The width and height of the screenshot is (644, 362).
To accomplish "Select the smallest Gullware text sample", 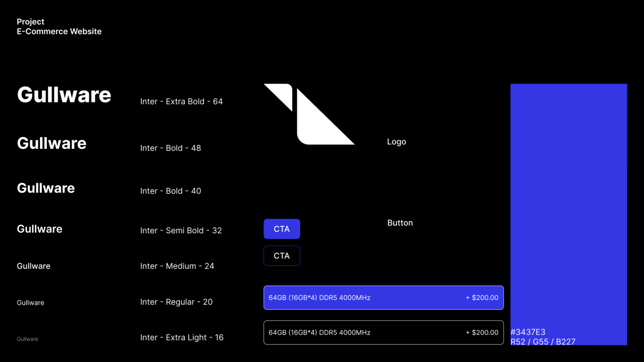I will (27, 339).
